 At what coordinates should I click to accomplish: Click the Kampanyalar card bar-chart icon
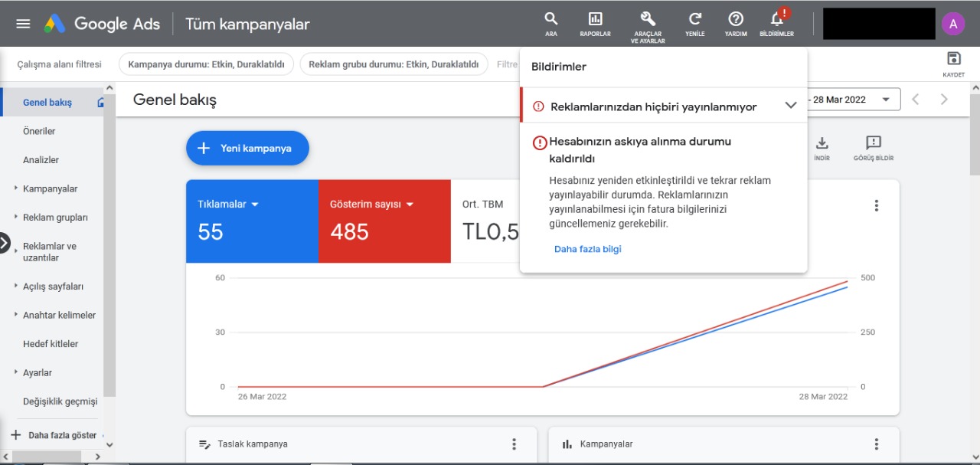pyautogui.click(x=567, y=444)
